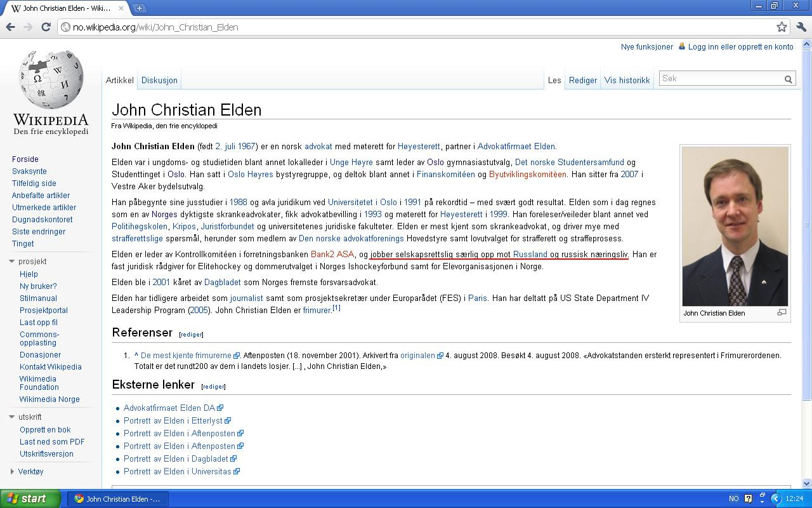Open a new tab with plus button
Image resolution: width=812 pixels, height=508 pixels.
click(139, 8)
